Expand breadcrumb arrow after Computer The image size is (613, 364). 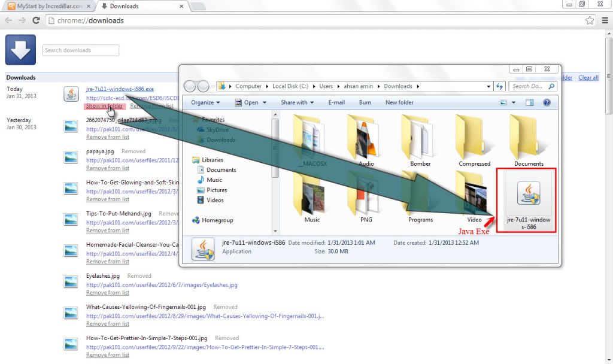point(267,86)
